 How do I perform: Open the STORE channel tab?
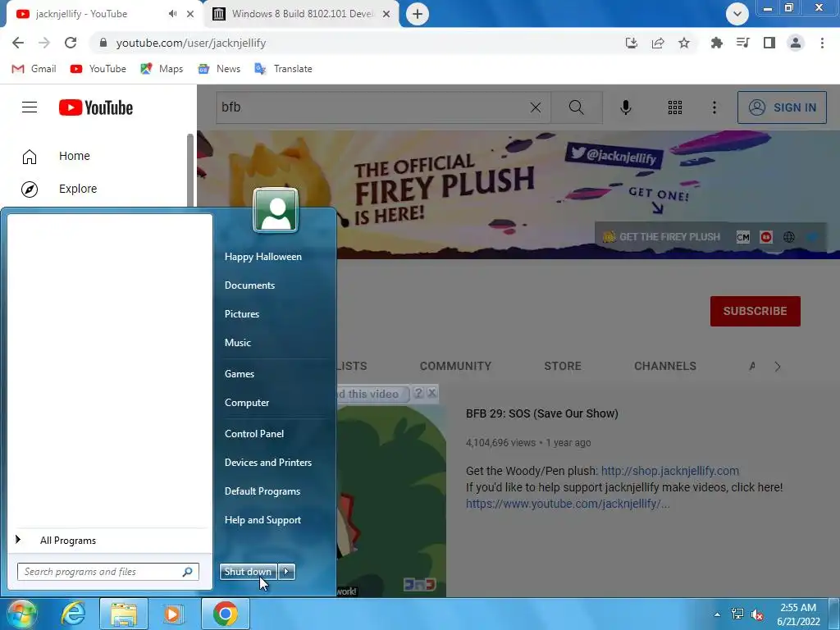pyautogui.click(x=563, y=366)
